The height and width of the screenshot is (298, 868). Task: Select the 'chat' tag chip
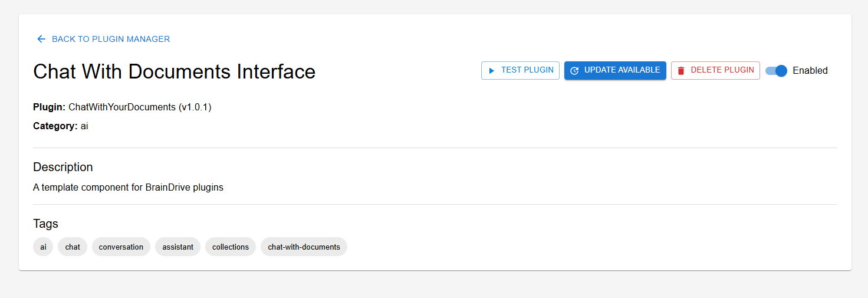(73, 247)
